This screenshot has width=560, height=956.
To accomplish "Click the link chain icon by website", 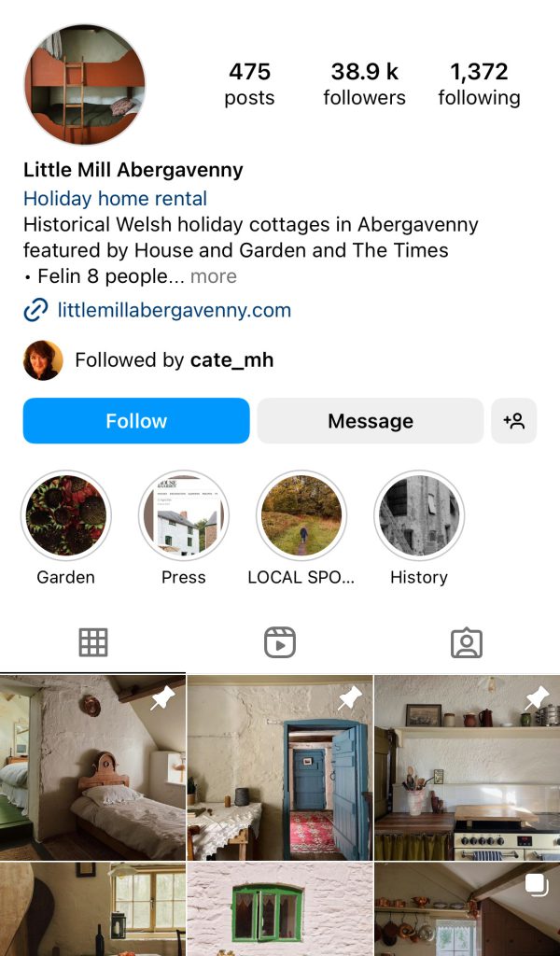I will [35, 310].
